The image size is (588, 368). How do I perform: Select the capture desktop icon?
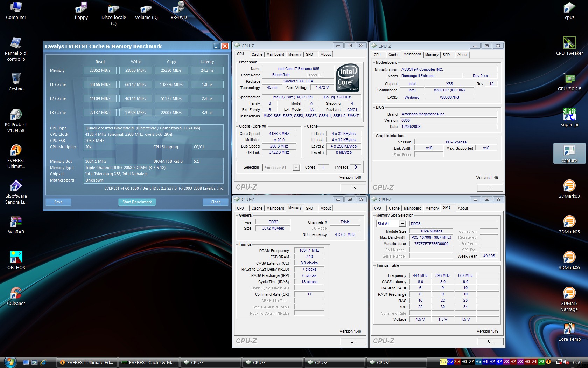[x=569, y=154]
